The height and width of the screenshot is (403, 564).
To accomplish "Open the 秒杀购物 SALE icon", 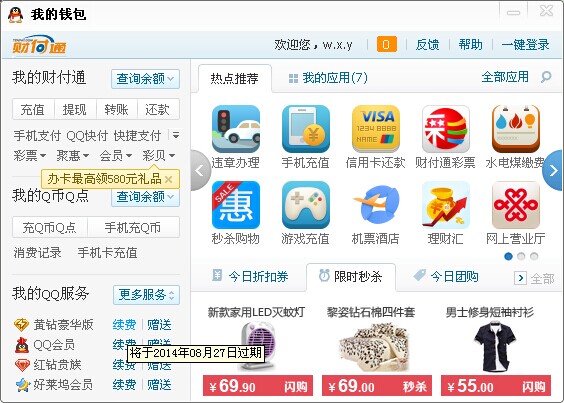I will click(x=236, y=205).
